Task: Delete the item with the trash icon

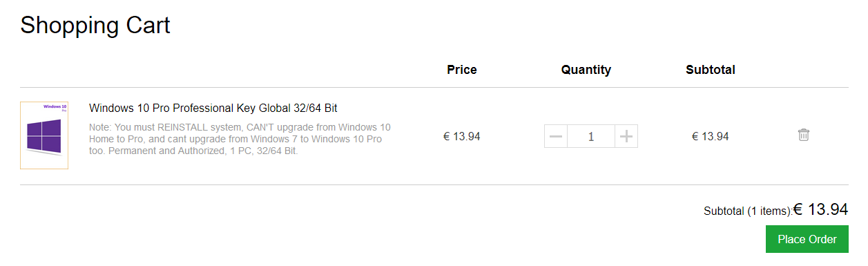Action: 803,135
